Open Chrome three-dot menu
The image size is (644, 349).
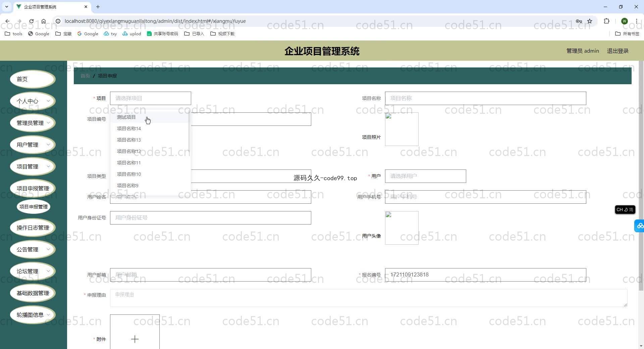[x=636, y=21]
